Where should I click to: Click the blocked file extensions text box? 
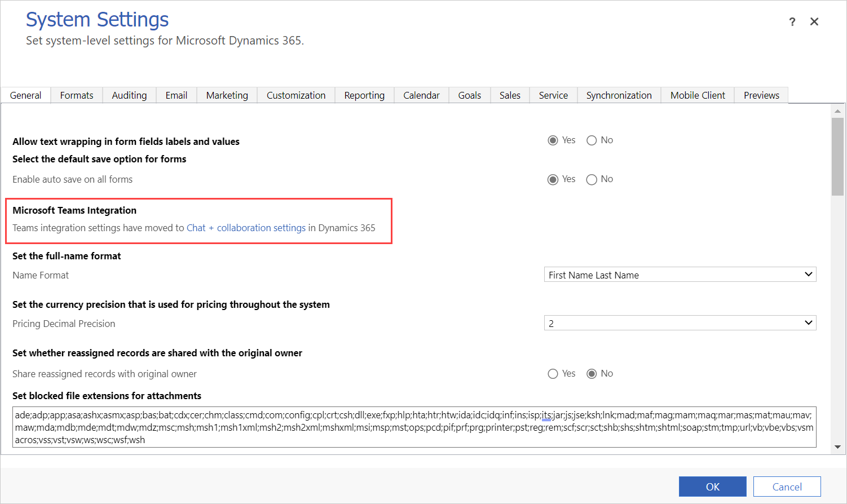[414, 427]
